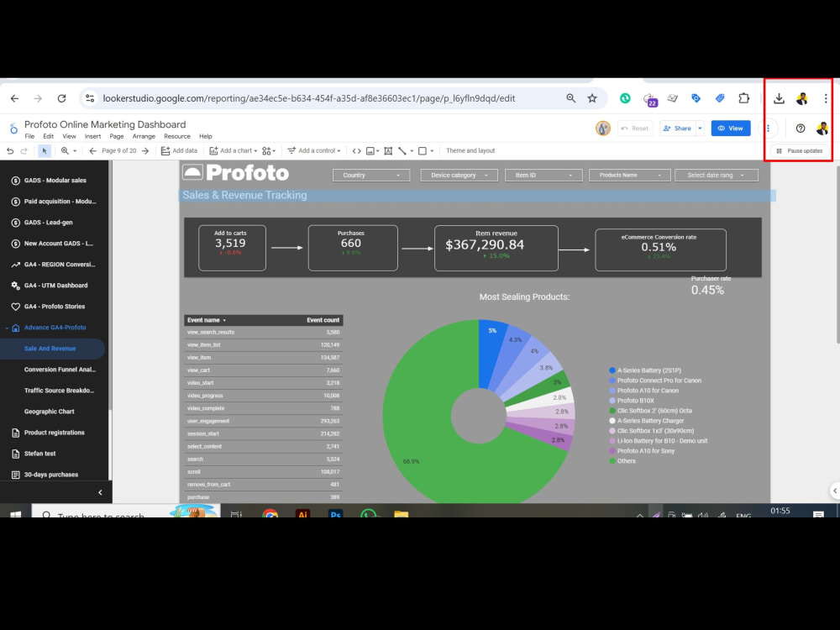Activate the selection mode pointer tool
The height and width of the screenshot is (630, 840).
pos(45,151)
